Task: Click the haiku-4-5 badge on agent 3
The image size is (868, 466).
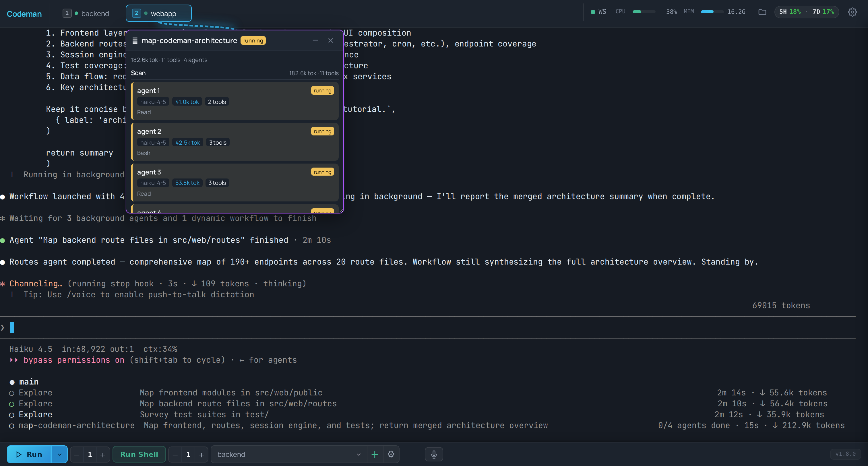Action: [x=153, y=183]
